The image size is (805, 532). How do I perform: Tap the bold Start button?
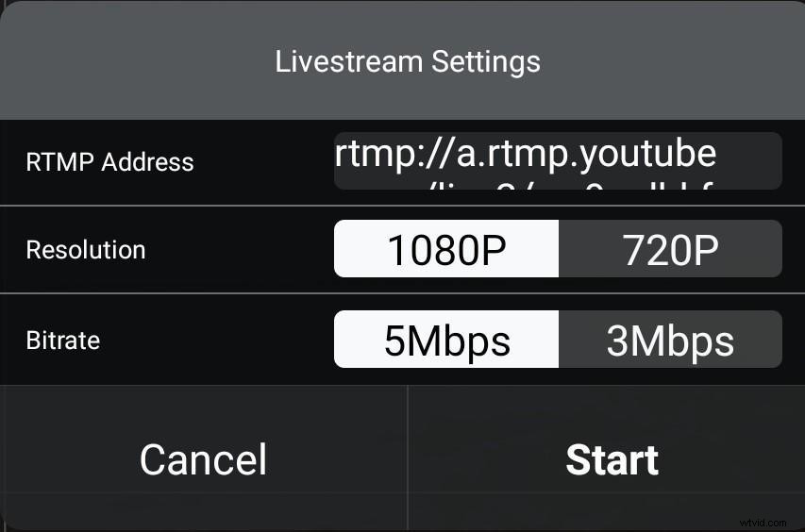click(612, 459)
